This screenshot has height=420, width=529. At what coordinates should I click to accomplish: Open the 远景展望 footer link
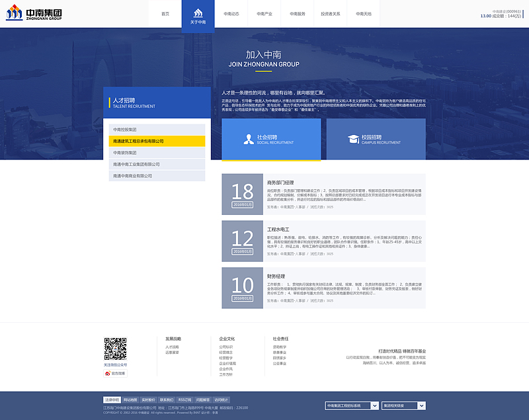172,352
